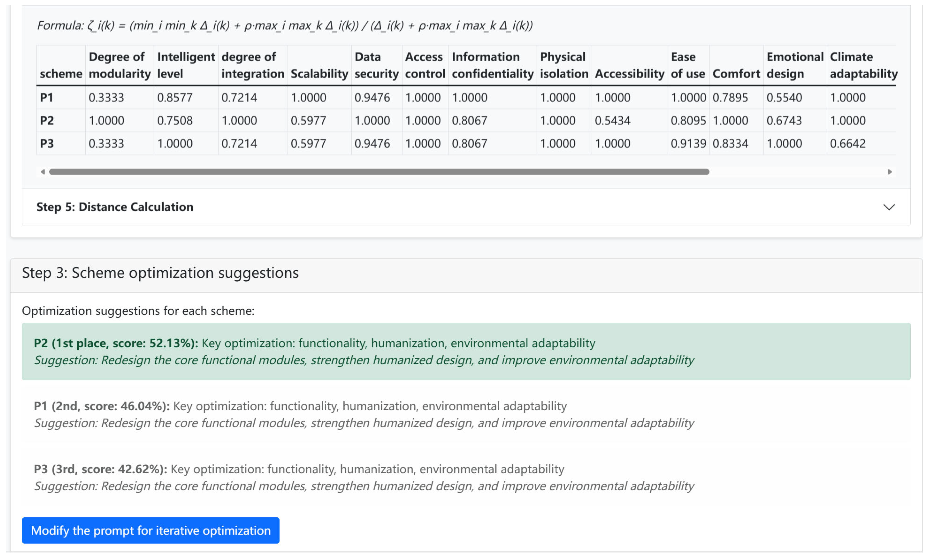Click Modify the prompt for iterative optimization

pyautogui.click(x=151, y=531)
